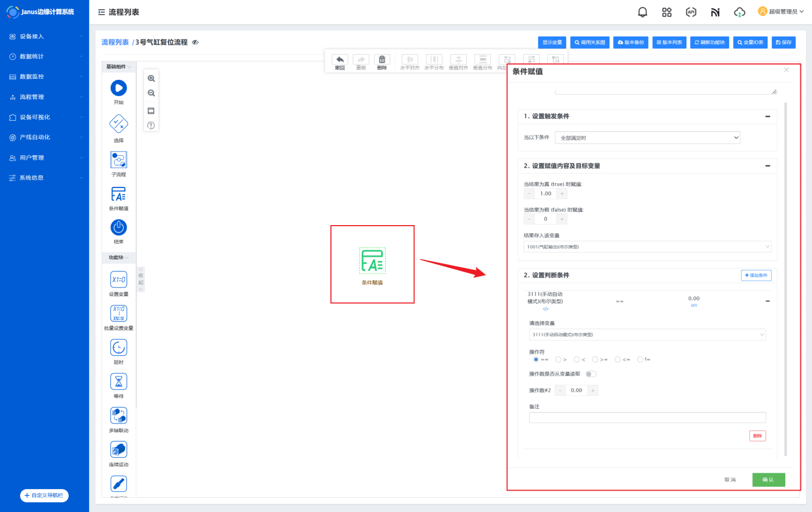The width and height of the screenshot is (812, 512).
Task: Choose the >= operator radio button
Action: coord(595,360)
